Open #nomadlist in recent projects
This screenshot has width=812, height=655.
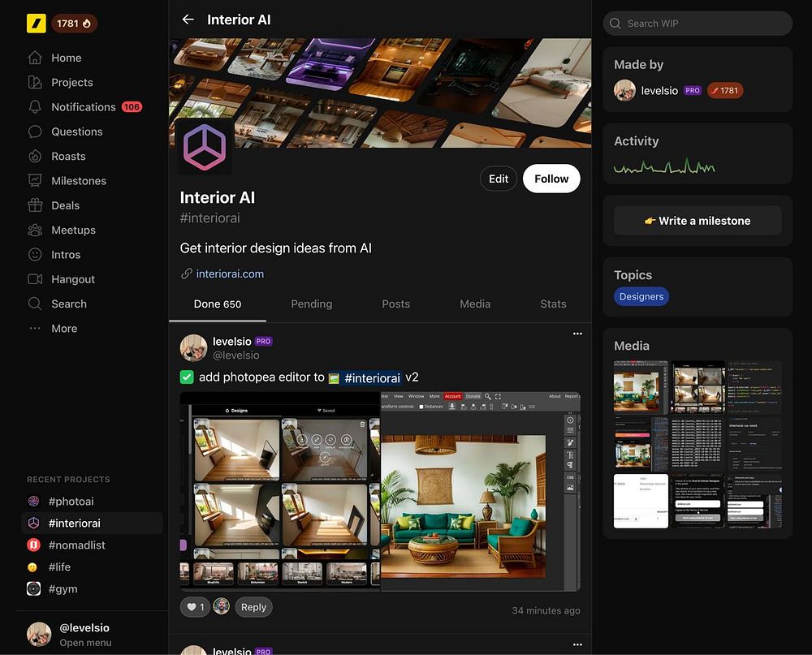point(76,545)
